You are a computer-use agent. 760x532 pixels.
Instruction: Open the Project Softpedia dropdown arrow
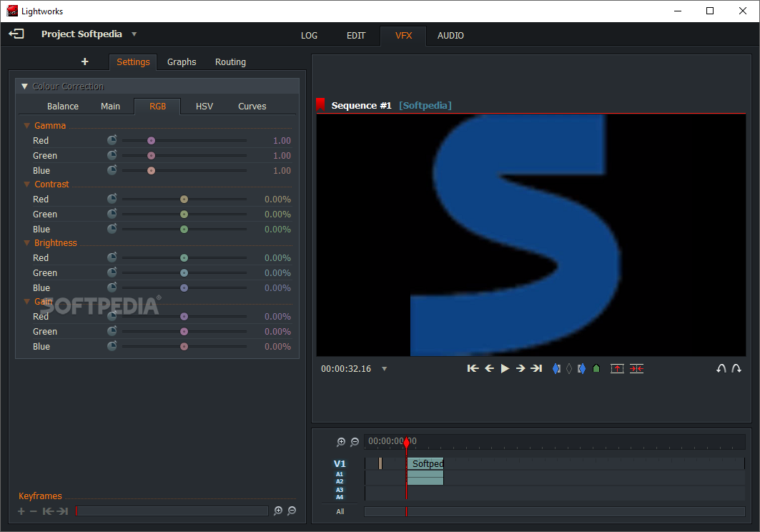click(134, 34)
